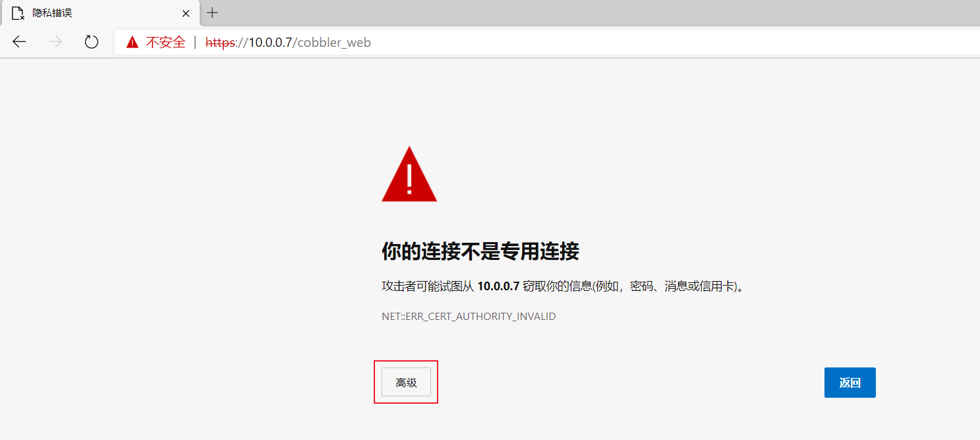Click the warning sentence starting with 攻击者
Screen dimensions: 980x440
tap(563, 287)
